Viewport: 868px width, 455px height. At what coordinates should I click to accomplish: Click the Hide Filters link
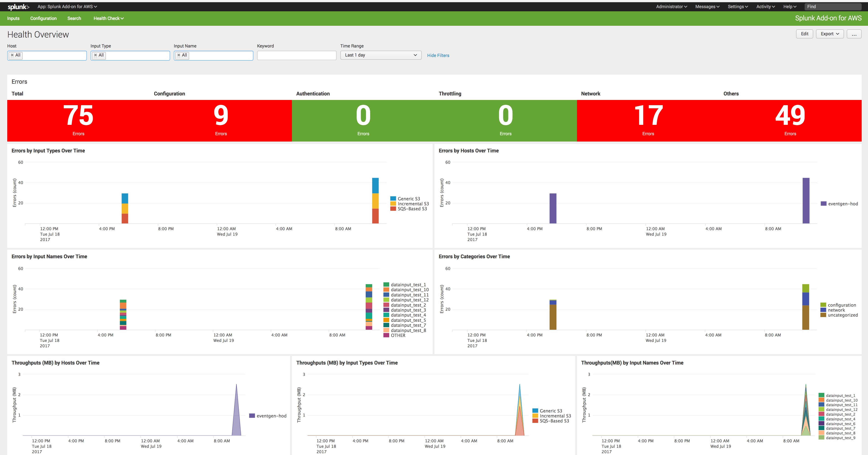click(x=438, y=55)
